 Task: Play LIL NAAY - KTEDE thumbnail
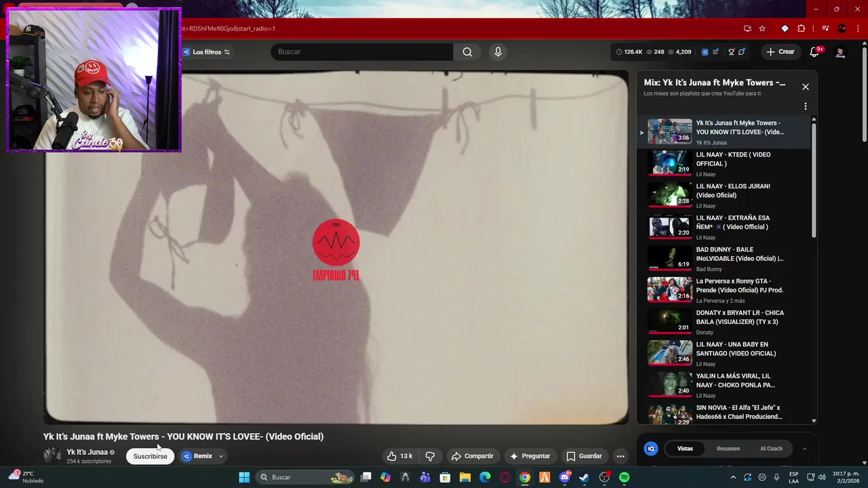click(x=670, y=163)
